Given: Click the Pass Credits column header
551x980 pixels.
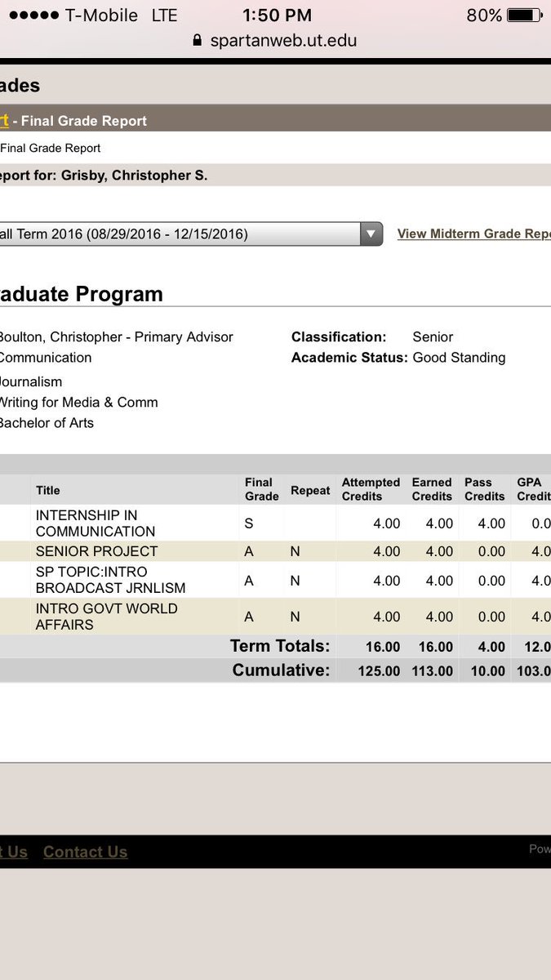Looking at the screenshot, I should (x=485, y=489).
